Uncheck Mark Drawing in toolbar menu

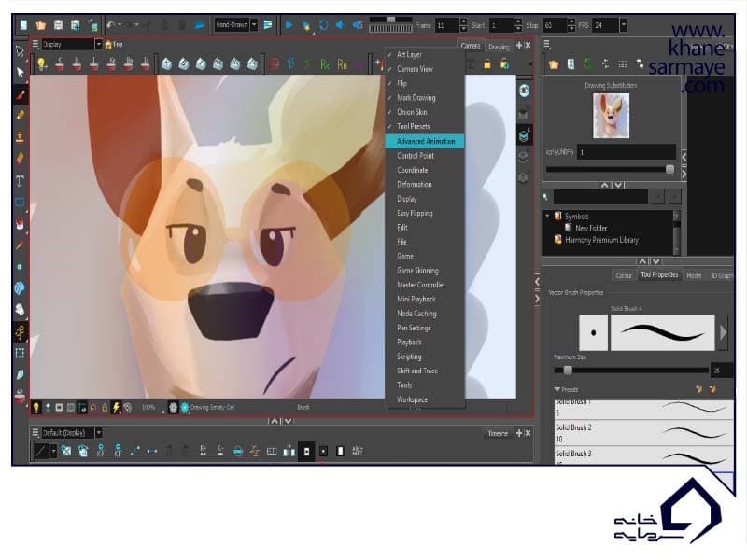click(425, 98)
